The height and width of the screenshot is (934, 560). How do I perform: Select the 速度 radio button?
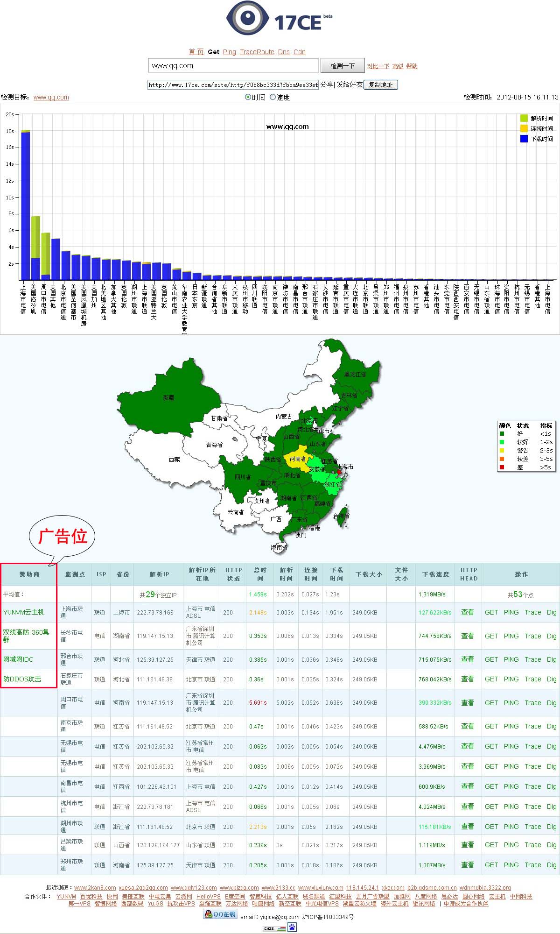click(x=273, y=97)
